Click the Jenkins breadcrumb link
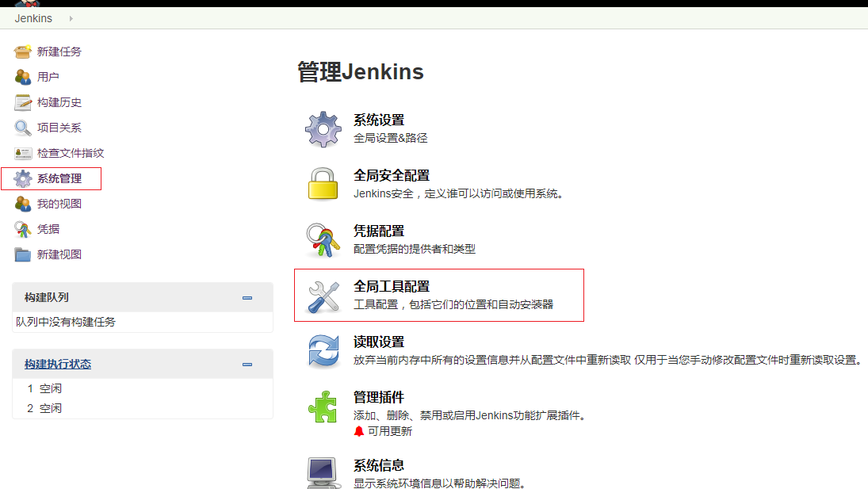The height and width of the screenshot is (489, 868). (x=33, y=18)
